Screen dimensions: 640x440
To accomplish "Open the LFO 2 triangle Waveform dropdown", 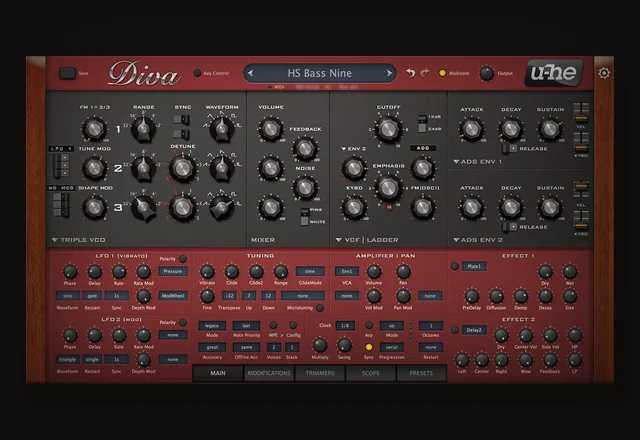I will 68,360.
